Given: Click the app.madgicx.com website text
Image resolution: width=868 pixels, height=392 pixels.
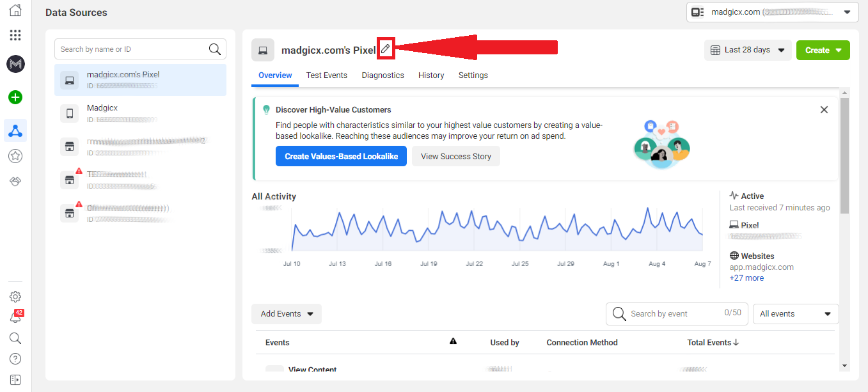Looking at the screenshot, I should point(761,267).
